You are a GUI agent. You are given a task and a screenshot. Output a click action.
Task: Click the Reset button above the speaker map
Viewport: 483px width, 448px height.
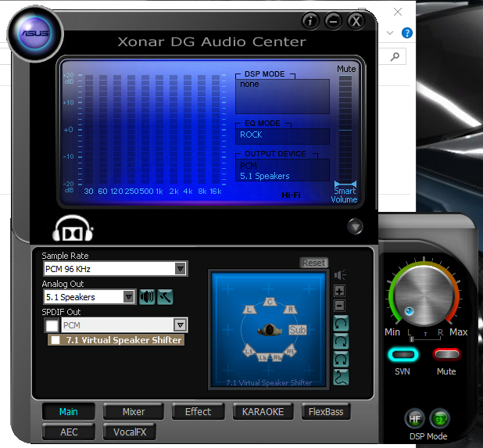click(313, 263)
